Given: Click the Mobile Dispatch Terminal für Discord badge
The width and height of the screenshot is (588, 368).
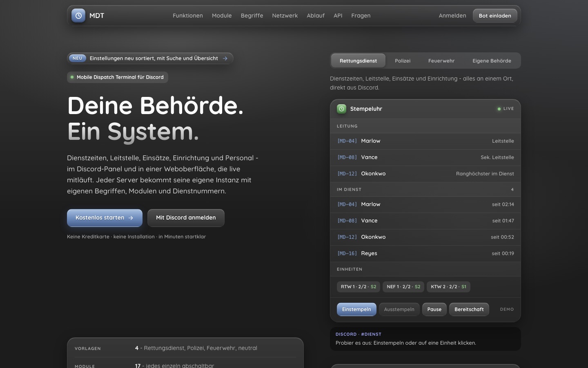Looking at the screenshot, I should click(118, 77).
